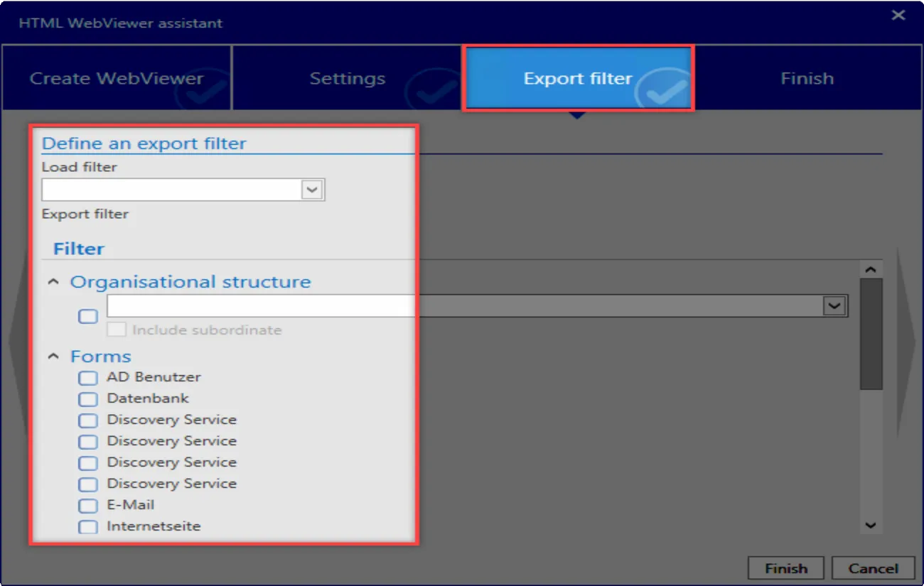The height and width of the screenshot is (586, 924).
Task: Collapse the Forms section
Action: (53, 356)
